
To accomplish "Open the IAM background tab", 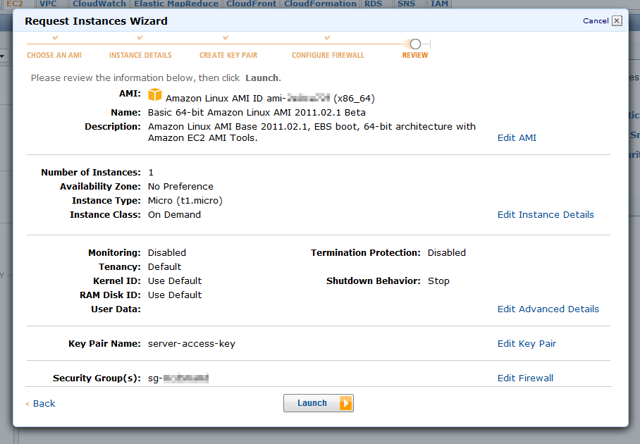I will [440, 4].
